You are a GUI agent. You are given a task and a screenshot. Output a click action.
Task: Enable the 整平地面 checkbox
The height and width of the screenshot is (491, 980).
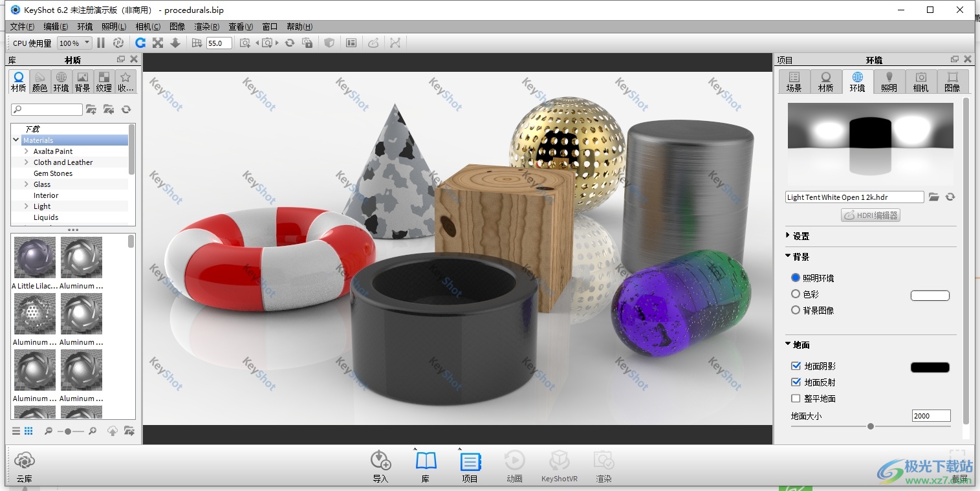(796, 398)
